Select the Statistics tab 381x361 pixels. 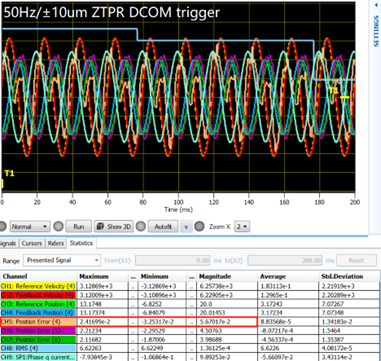click(x=81, y=243)
